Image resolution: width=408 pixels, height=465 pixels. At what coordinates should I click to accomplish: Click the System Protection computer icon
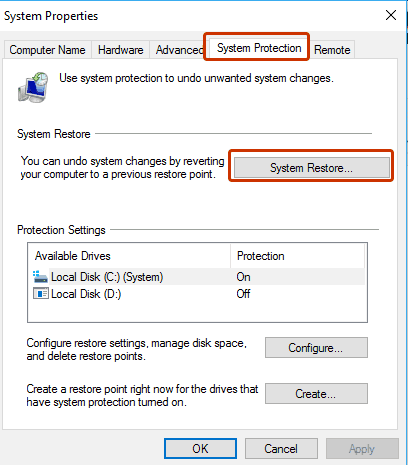tap(33, 87)
